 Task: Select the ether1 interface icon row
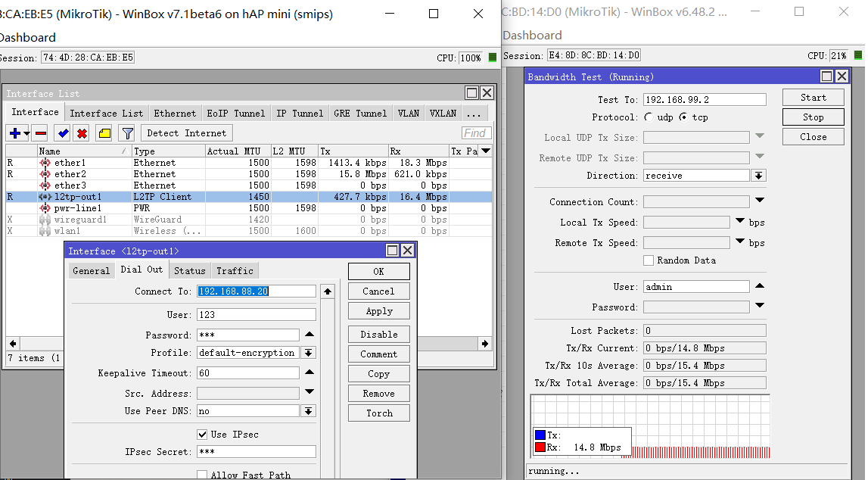[45, 163]
